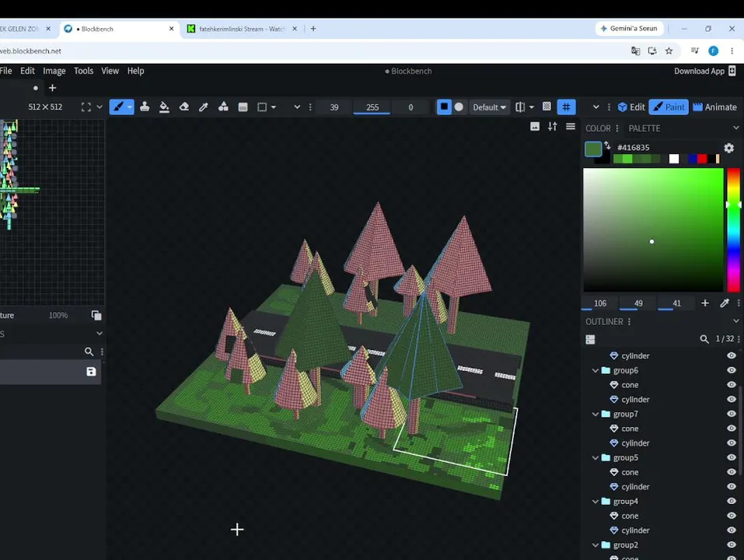The image size is (744, 560).
Task: Choose the circle brush shape
Action: tap(459, 107)
